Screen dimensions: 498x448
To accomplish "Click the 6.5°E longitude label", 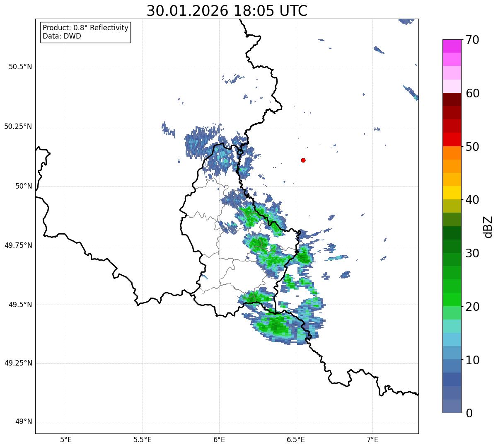I will (x=296, y=440).
